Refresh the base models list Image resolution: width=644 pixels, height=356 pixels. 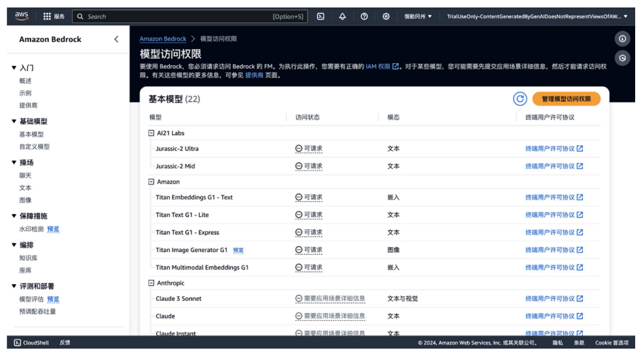click(x=520, y=99)
